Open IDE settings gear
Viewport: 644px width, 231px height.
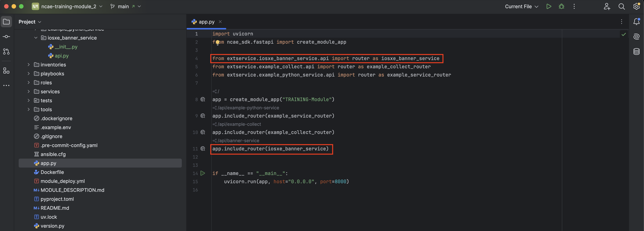[636, 7]
